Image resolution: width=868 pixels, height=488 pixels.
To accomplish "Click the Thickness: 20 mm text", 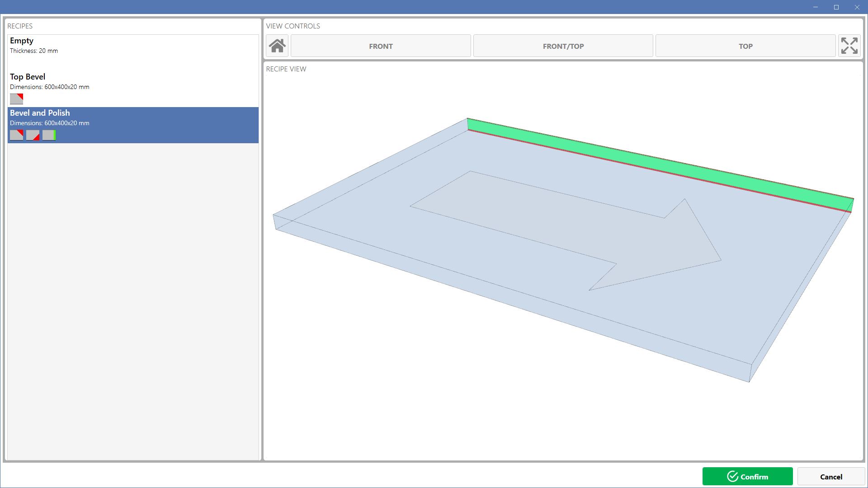I will (34, 51).
